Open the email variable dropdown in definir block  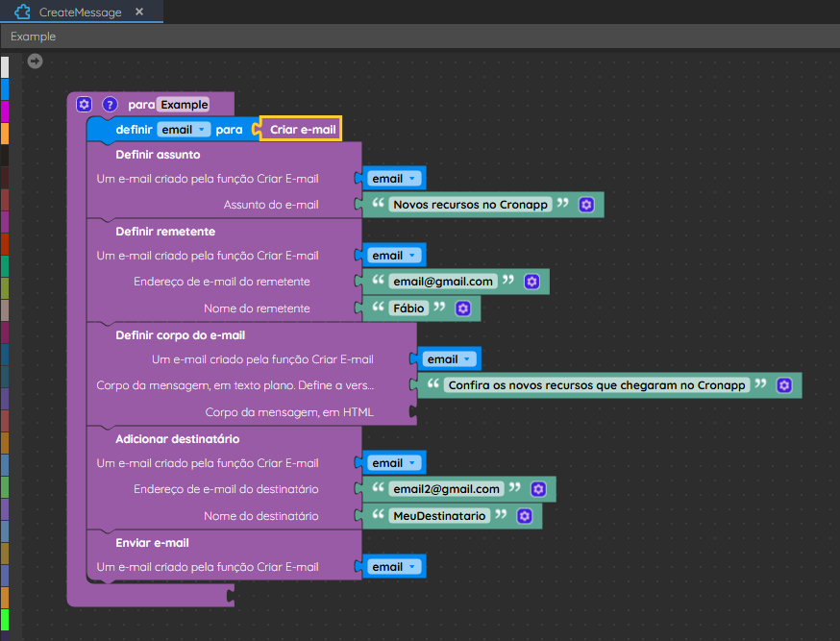[x=184, y=130]
